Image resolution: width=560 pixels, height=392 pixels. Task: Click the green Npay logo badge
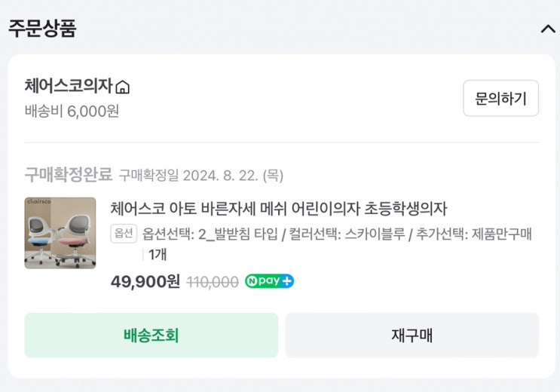(x=262, y=281)
